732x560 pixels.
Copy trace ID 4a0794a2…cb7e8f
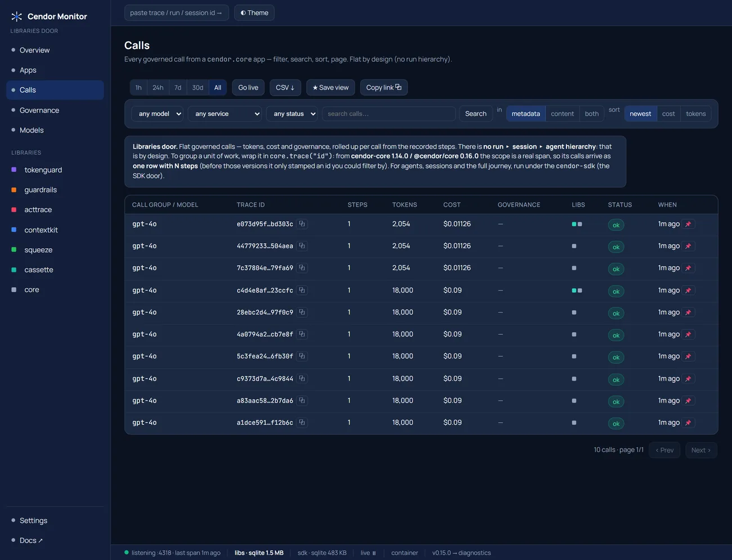coord(302,334)
